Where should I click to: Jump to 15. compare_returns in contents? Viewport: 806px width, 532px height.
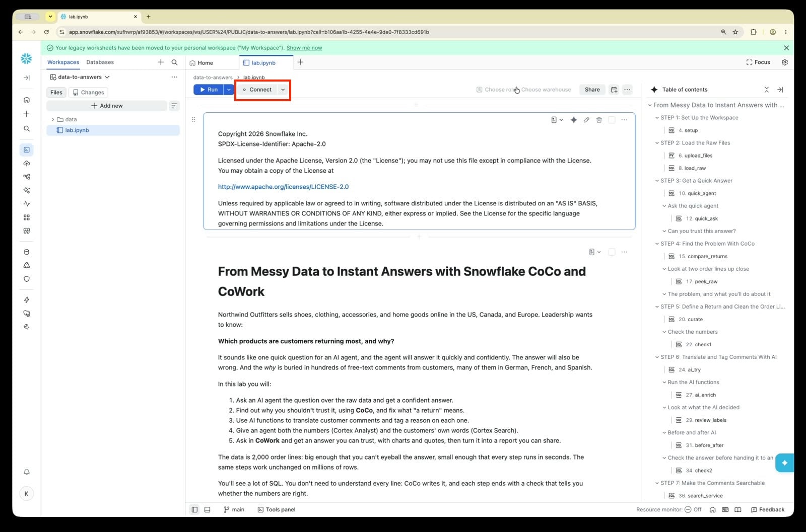703,256
